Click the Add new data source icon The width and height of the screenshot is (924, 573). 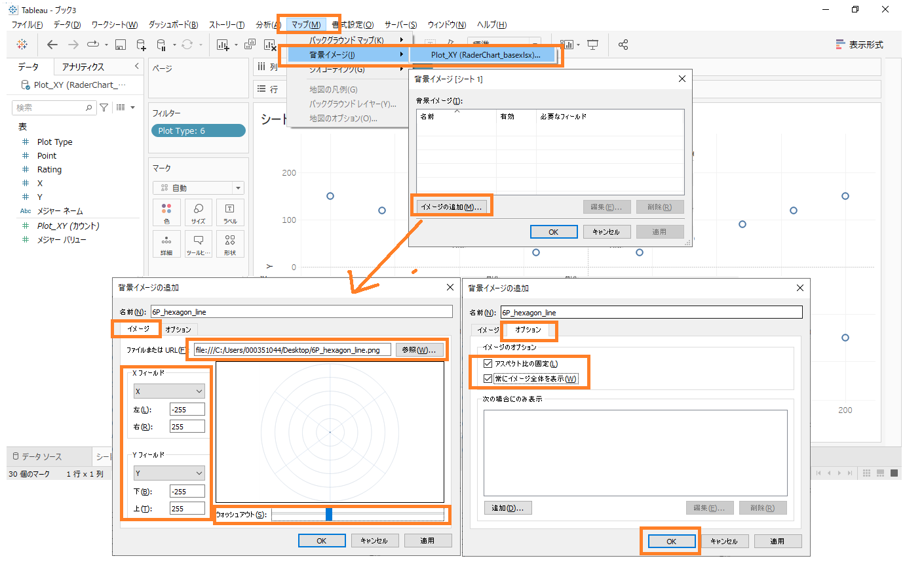click(141, 45)
